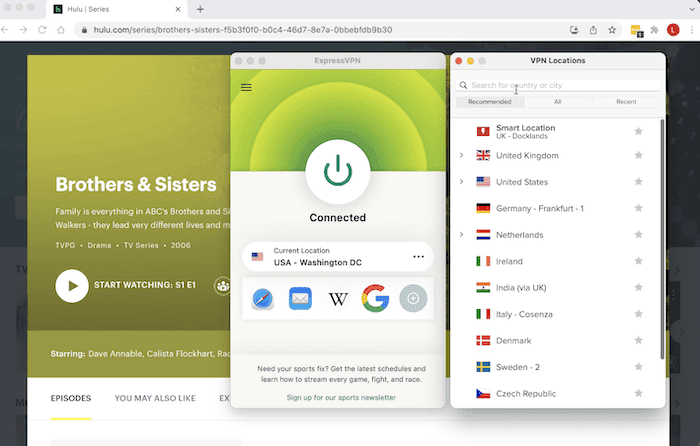Expand Netherlands locations
The height and width of the screenshot is (446, 700).
462,234
